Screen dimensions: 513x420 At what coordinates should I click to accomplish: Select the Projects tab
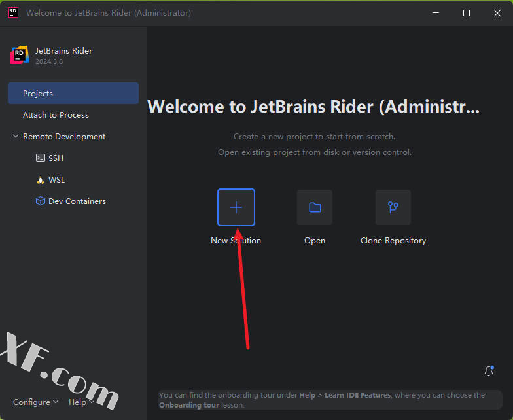[73, 93]
